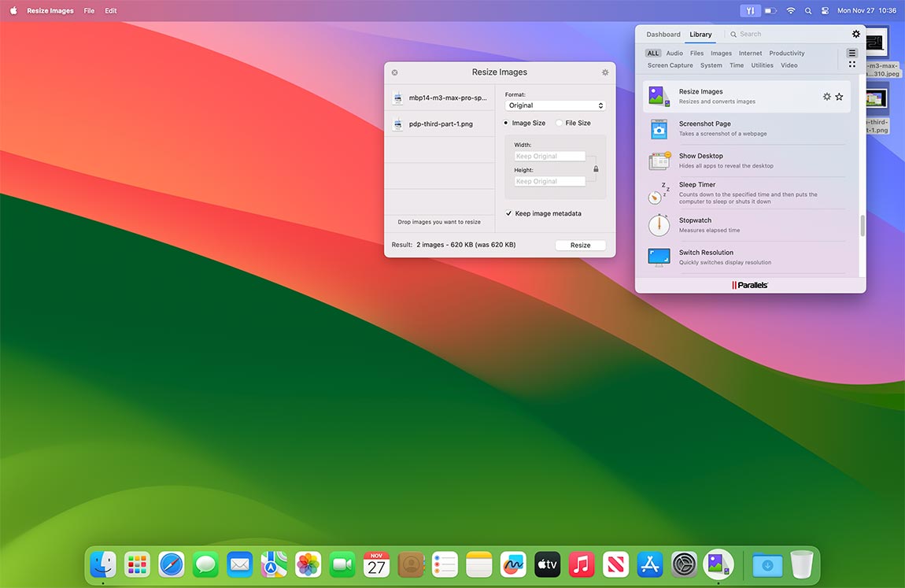905x588 pixels.
Task: Select the Image Size option
Action: pos(505,123)
